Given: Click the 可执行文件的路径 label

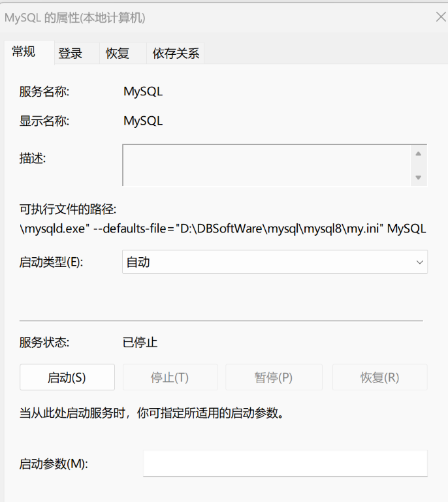Looking at the screenshot, I should pos(68,210).
